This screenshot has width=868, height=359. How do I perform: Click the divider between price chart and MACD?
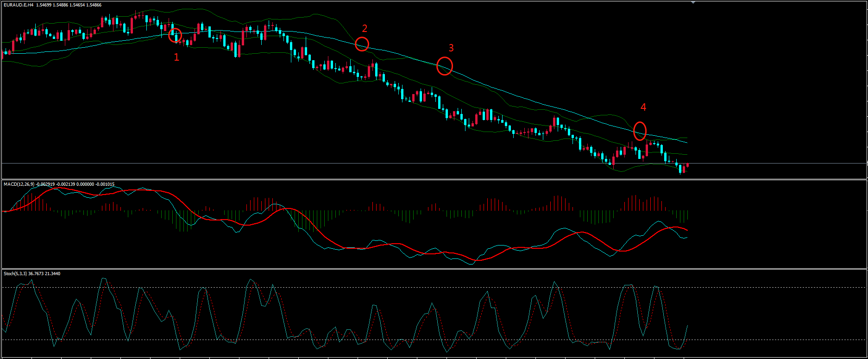417,179
